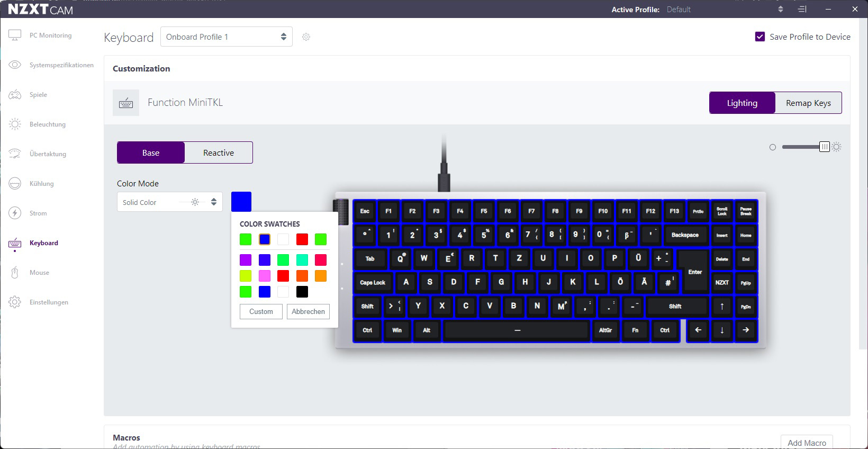868x449 pixels.
Task: Open Kühlung icon in sidebar
Action: [15, 184]
